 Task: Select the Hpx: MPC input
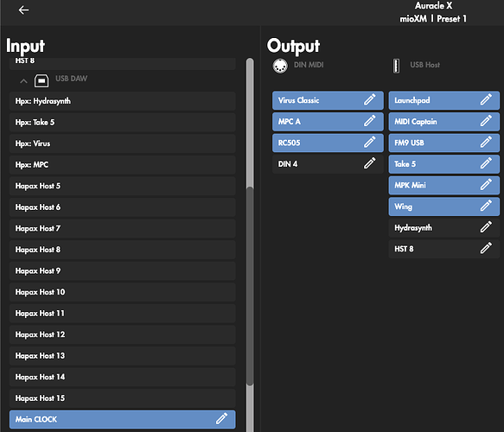[123, 165]
